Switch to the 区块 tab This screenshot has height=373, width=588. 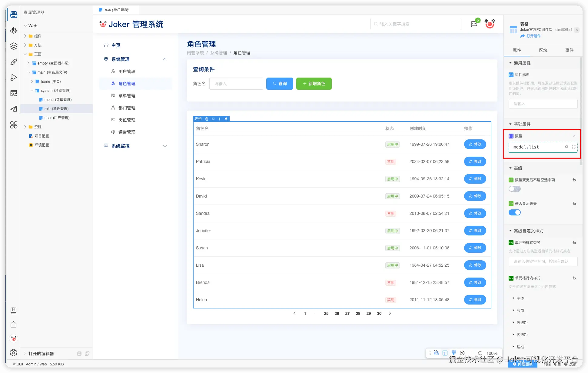(543, 50)
